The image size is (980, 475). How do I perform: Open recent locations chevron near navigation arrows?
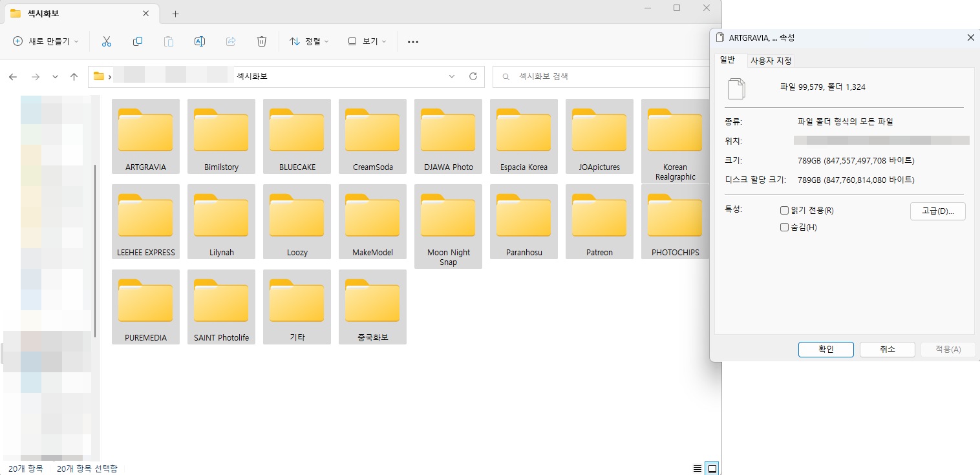point(55,76)
